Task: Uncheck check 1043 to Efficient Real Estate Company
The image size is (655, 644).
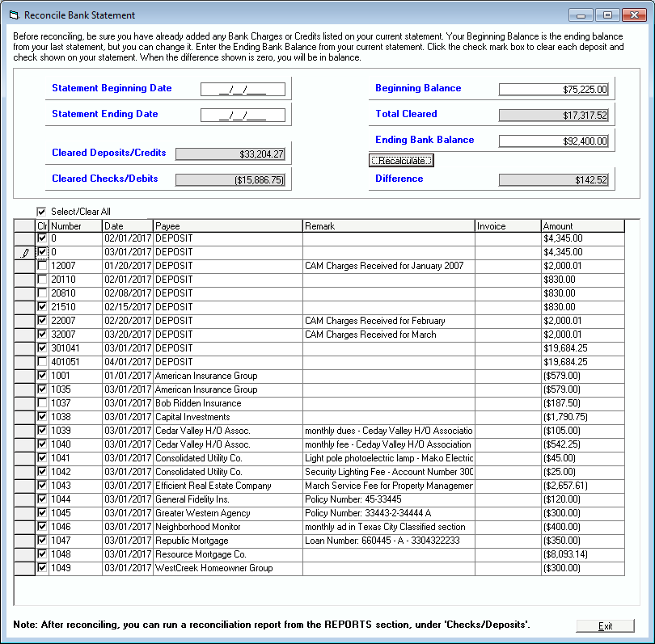Action: pyautogui.click(x=43, y=486)
